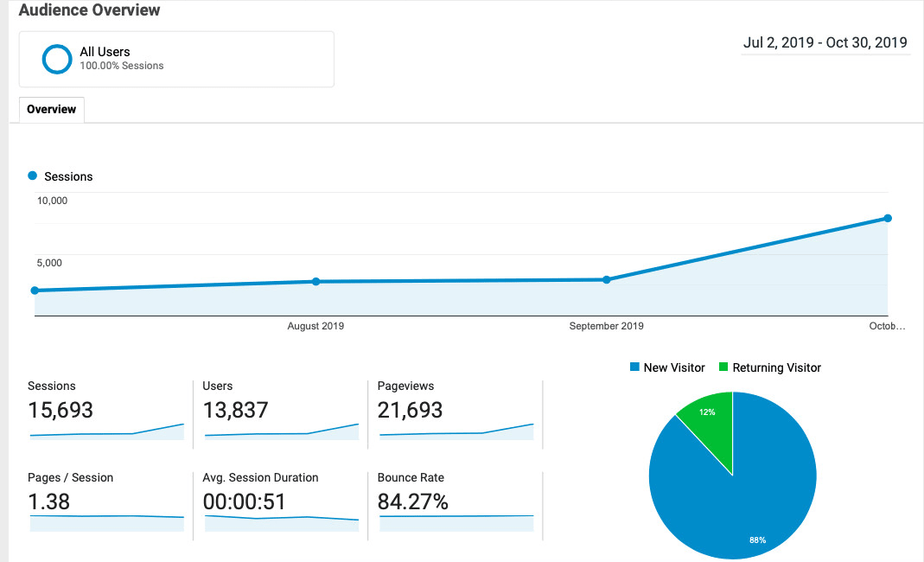Click the Bounce Rate sparkline mini chart
Image resolution: width=924 pixels, height=562 pixels.
(x=456, y=522)
